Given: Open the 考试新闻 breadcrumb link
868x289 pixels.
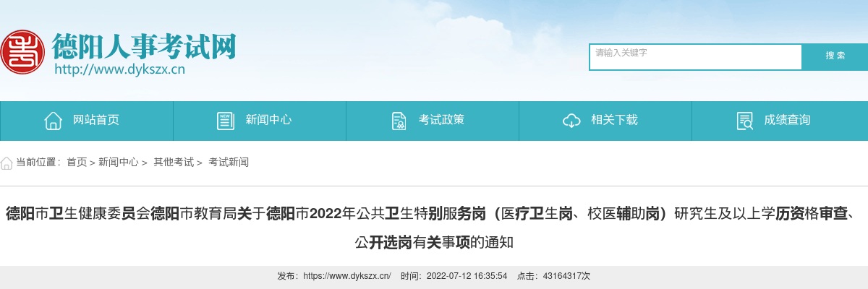Looking at the screenshot, I should 229,163.
